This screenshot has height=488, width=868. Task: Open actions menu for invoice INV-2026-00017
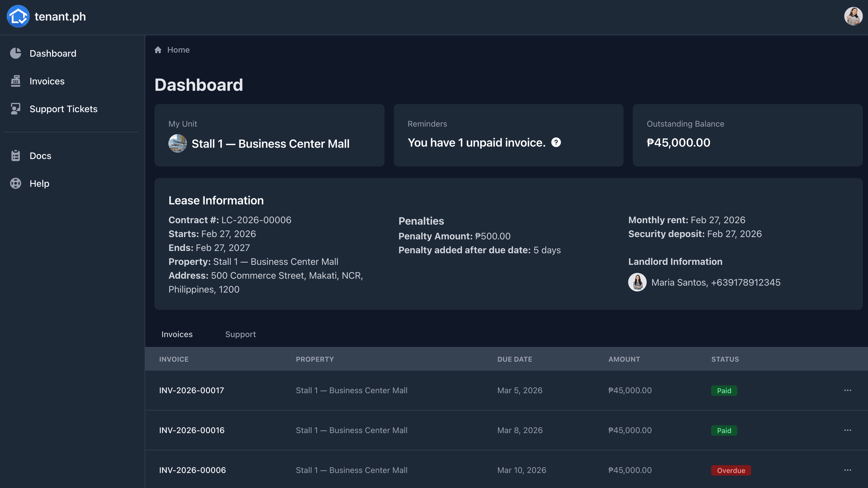tap(847, 390)
